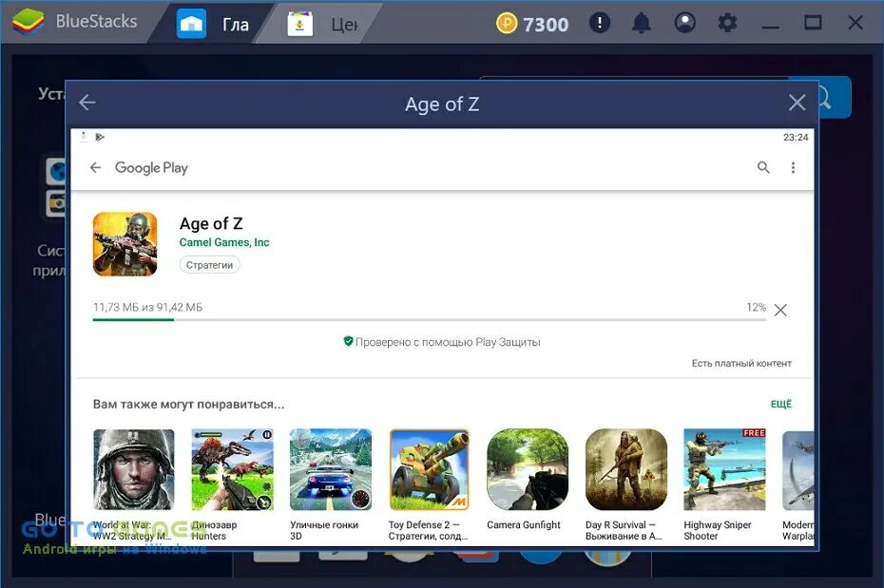This screenshot has height=588, width=884.
Task: Switch to the Главная home tab
Action: [213, 24]
